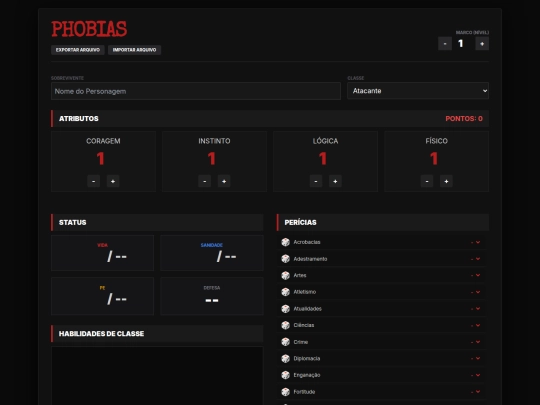
Task: Roll the dice icon for Atualidades
Action: click(285, 309)
